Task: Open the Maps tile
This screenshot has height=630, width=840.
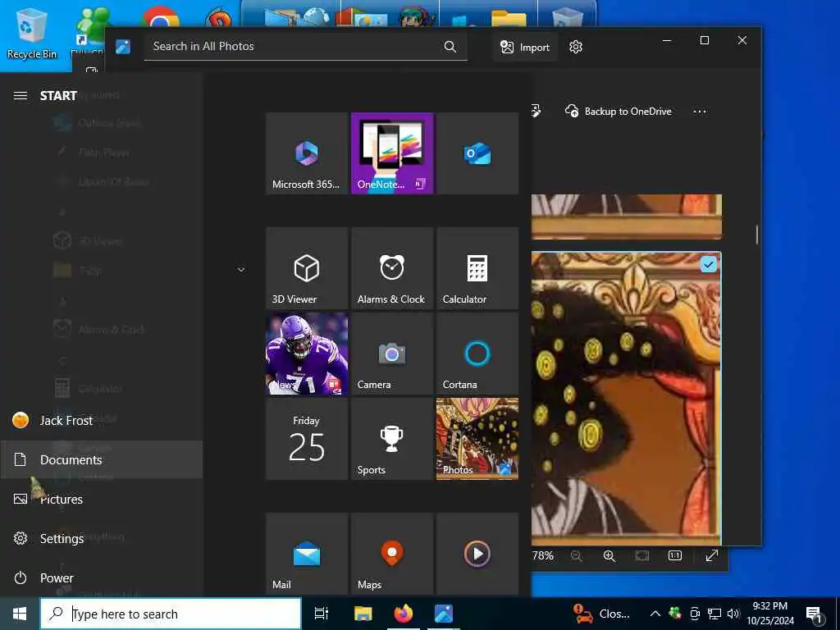Action: pyautogui.click(x=392, y=554)
